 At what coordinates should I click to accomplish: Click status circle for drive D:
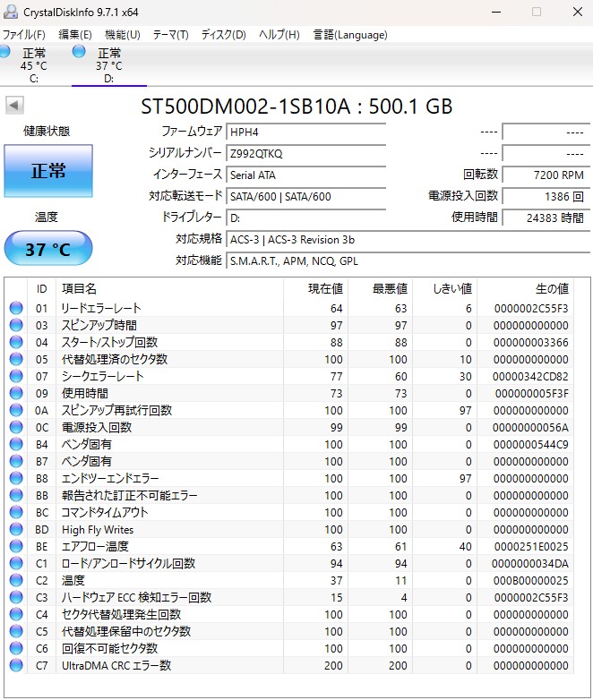click(x=79, y=52)
